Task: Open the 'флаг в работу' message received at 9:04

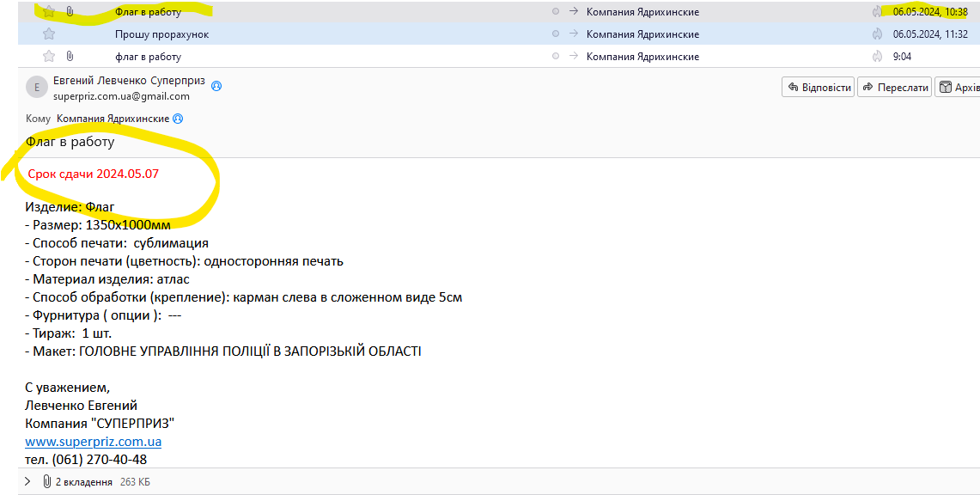Action: [148, 57]
